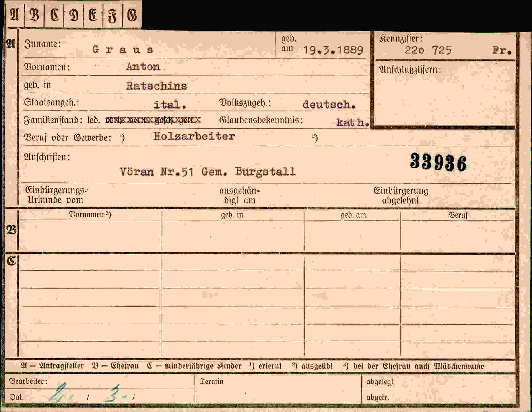Click the 'Dat.' label
This screenshot has width=532, height=412.
click(x=16, y=397)
